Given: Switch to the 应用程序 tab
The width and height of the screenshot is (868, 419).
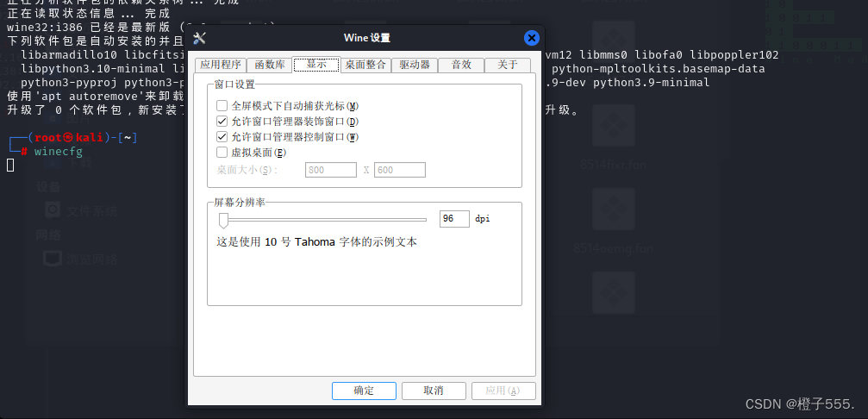Looking at the screenshot, I should tap(221, 65).
